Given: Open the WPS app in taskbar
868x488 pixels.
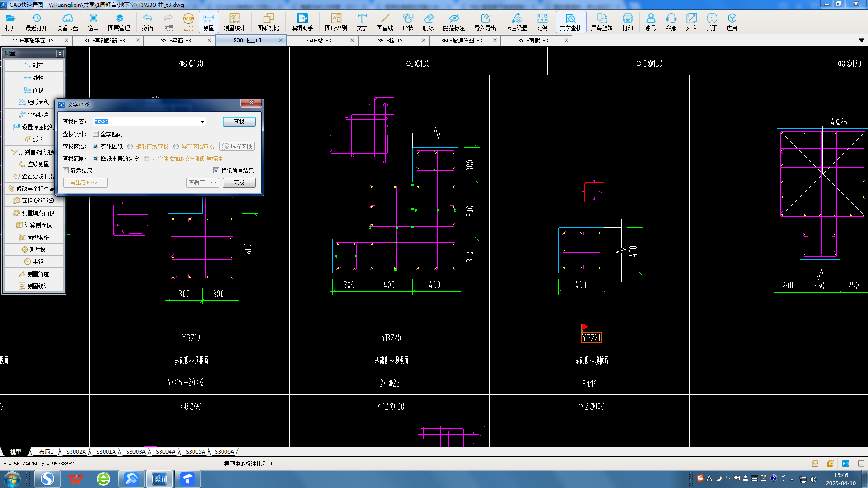Looking at the screenshot, I should point(75,479).
